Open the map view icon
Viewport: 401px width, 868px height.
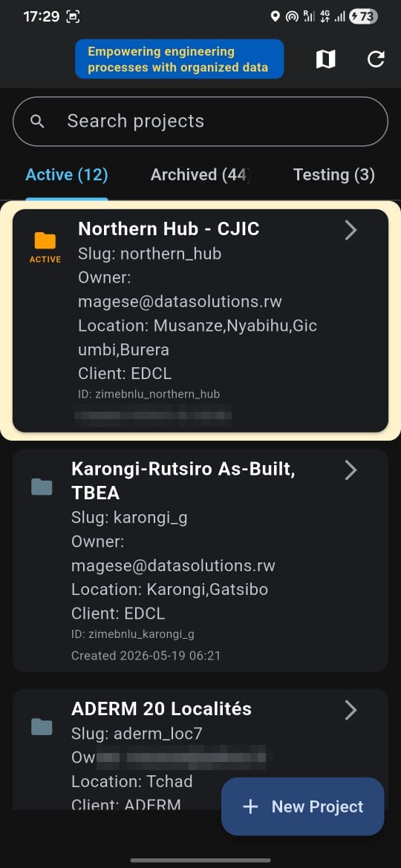[x=326, y=59]
